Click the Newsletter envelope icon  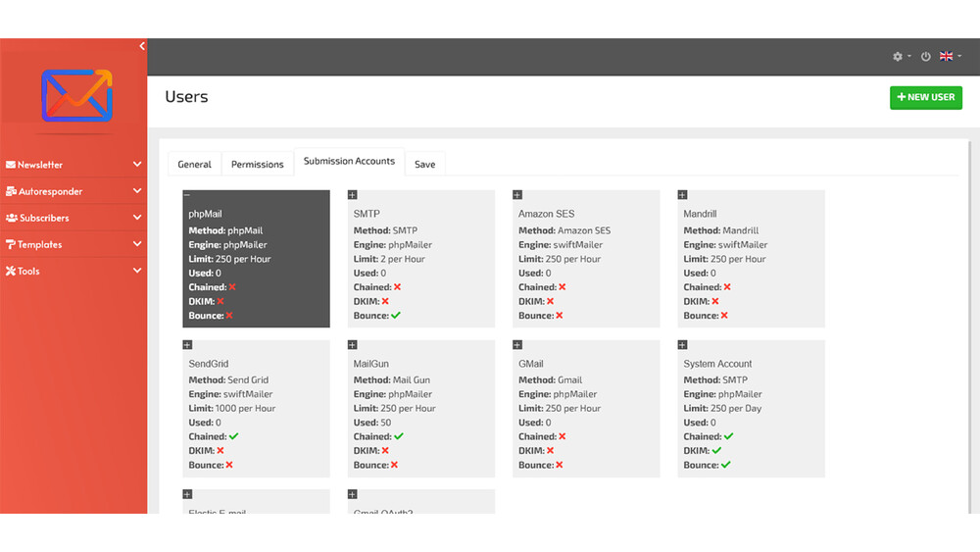(x=11, y=165)
